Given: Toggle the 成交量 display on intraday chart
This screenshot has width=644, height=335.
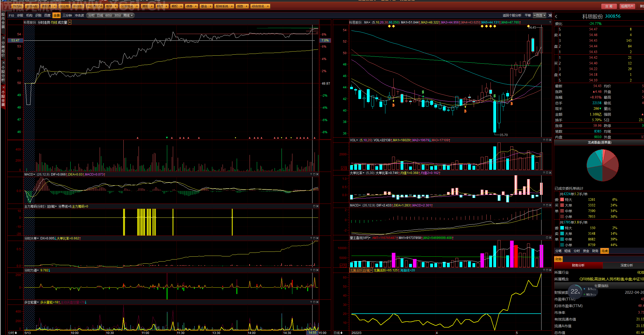Looking at the screenshot, I should tap(62, 23).
